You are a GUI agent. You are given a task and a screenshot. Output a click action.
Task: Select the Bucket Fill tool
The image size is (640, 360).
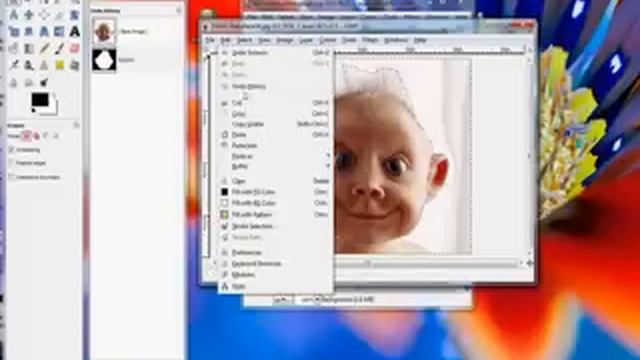(x=13, y=48)
